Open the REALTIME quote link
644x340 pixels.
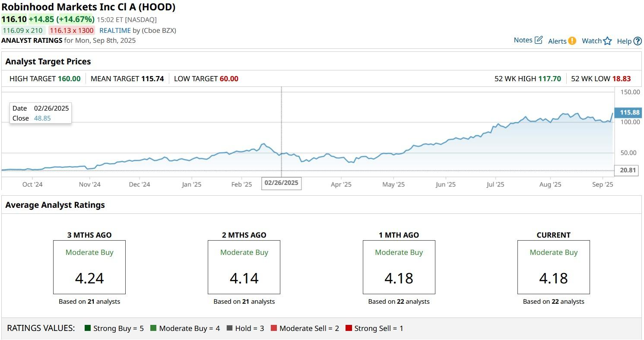pyautogui.click(x=115, y=30)
